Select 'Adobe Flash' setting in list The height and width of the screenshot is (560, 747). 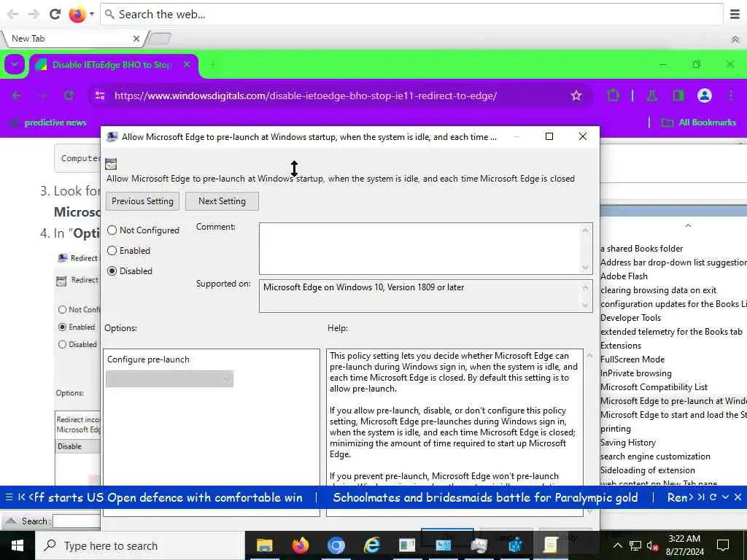click(x=624, y=276)
